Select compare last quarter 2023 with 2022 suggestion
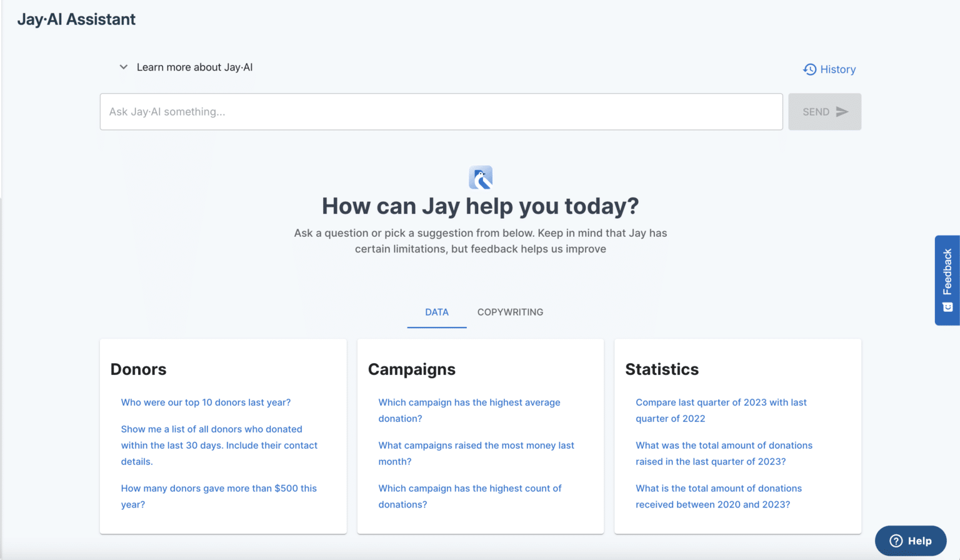The height and width of the screenshot is (560, 960). [x=721, y=411]
